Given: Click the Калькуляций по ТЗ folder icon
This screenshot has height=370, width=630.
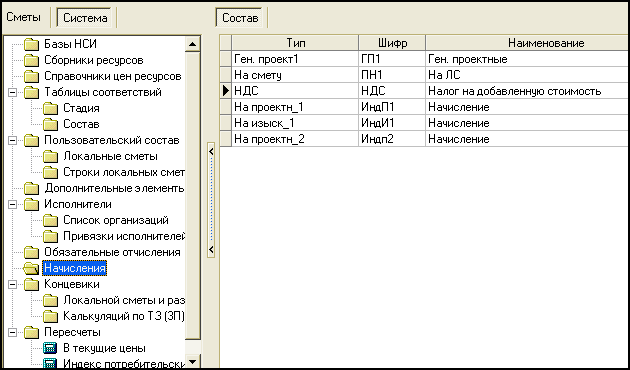Looking at the screenshot, I should [x=51, y=317].
